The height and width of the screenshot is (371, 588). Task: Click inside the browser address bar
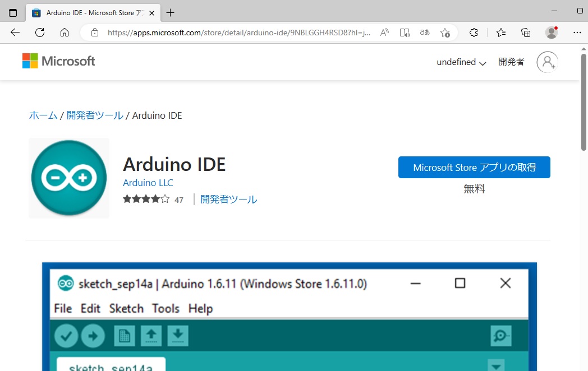point(236,33)
